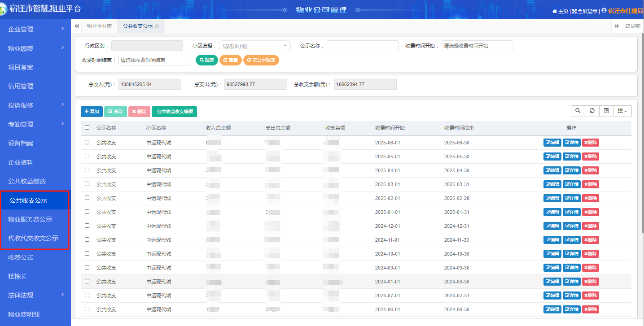This screenshot has height=326, width=644.
Task: Click the 宿迁市住建局 account link
Action: coord(626,11)
